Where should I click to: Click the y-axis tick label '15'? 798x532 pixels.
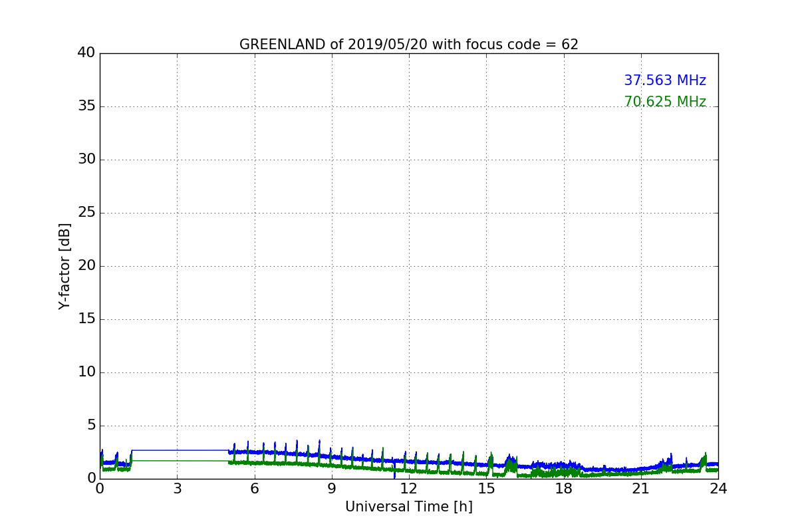(x=86, y=319)
